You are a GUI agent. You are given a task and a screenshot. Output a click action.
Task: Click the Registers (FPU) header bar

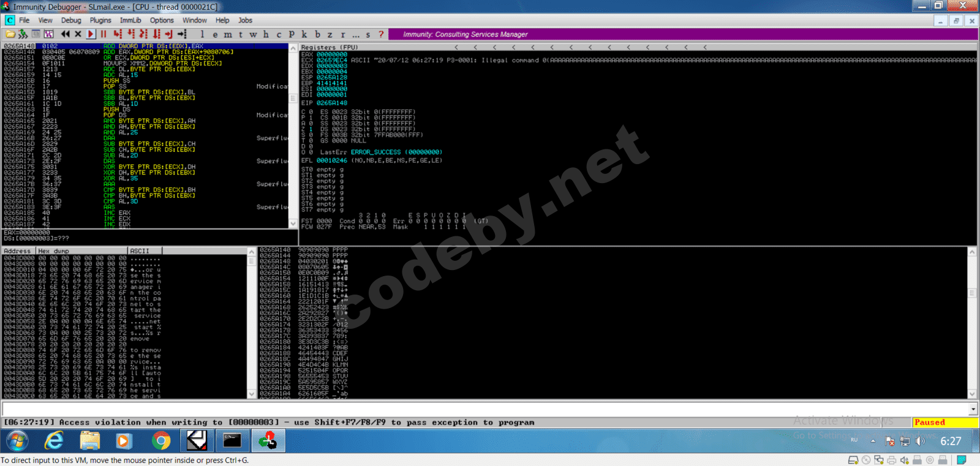[x=638, y=47]
